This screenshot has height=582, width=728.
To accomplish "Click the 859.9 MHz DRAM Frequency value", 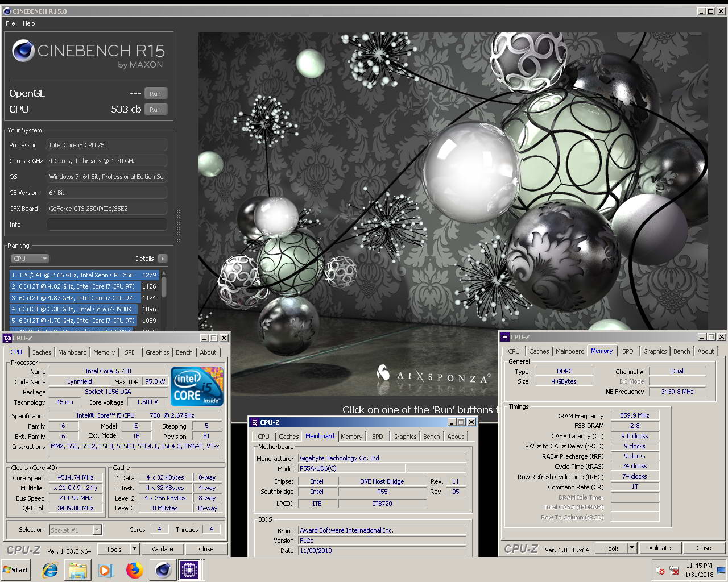I will click(635, 415).
